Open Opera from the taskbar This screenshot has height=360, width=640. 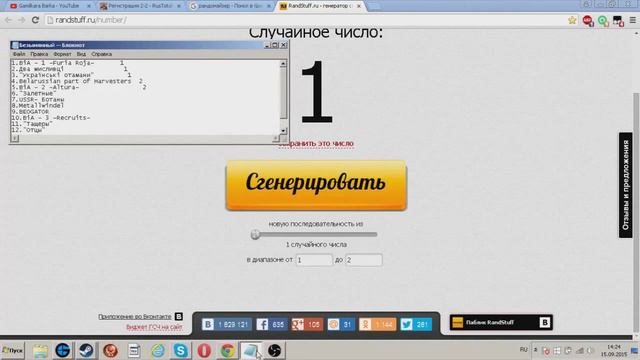point(204,351)
